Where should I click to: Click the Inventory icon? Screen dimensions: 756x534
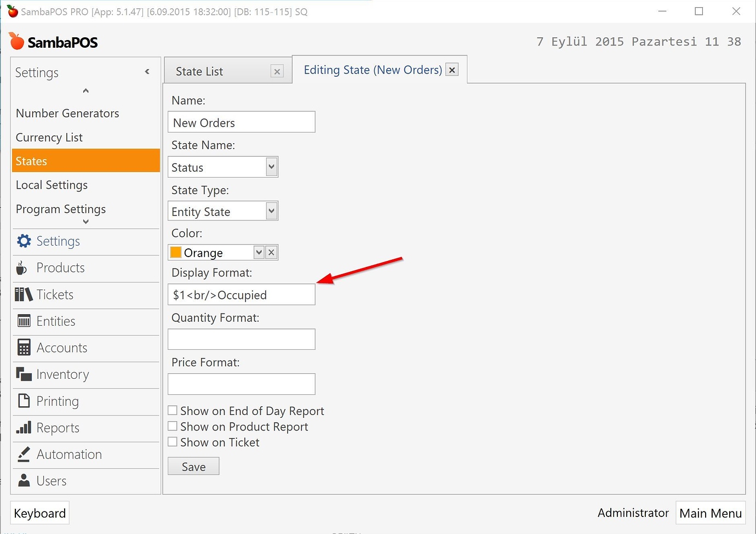(x=24, y=374)
